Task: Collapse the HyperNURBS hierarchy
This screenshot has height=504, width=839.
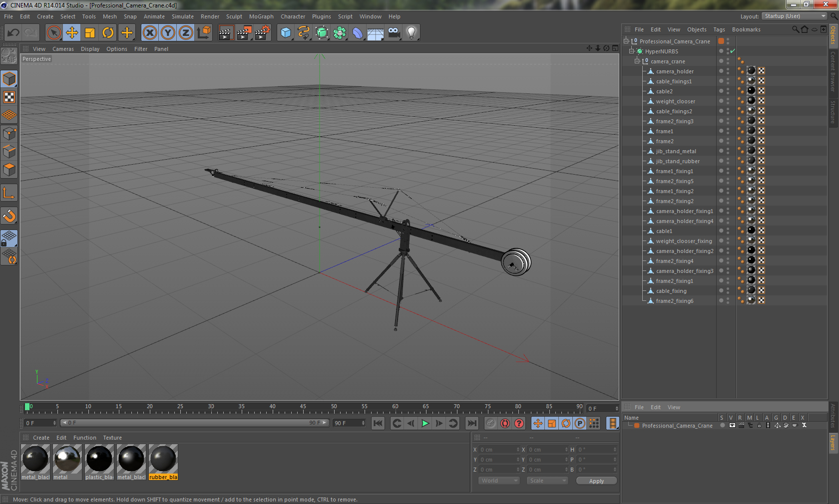Action: 631,51
